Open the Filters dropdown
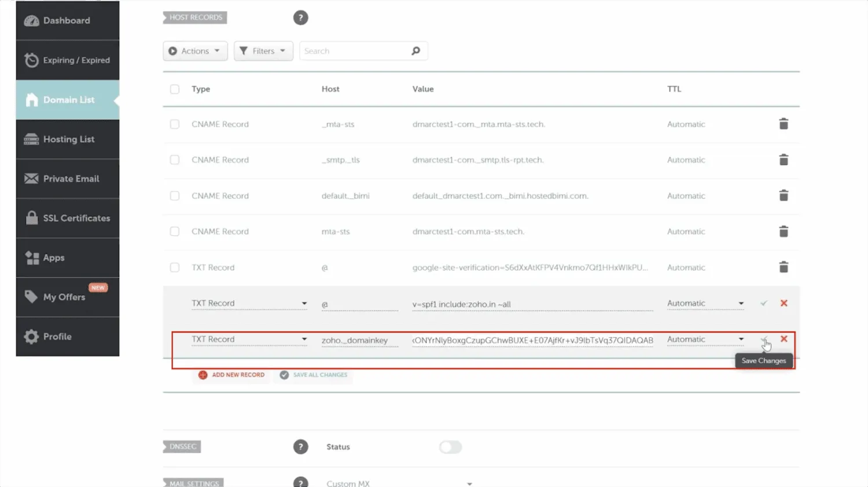The width and height of the screenshot is (868, 487). (263, 51)
